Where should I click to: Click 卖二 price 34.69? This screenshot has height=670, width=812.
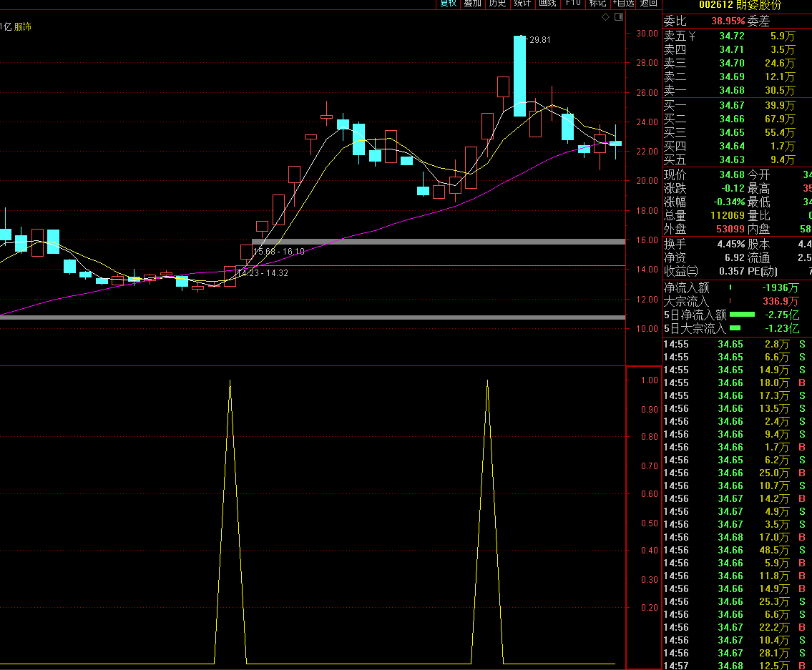click(732, 77)
